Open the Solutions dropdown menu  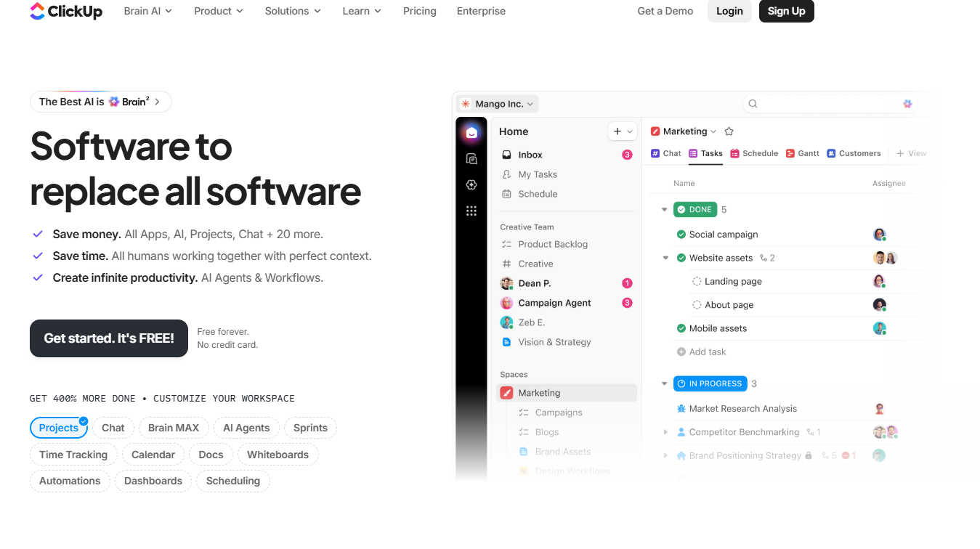click(x=292, y=11)
